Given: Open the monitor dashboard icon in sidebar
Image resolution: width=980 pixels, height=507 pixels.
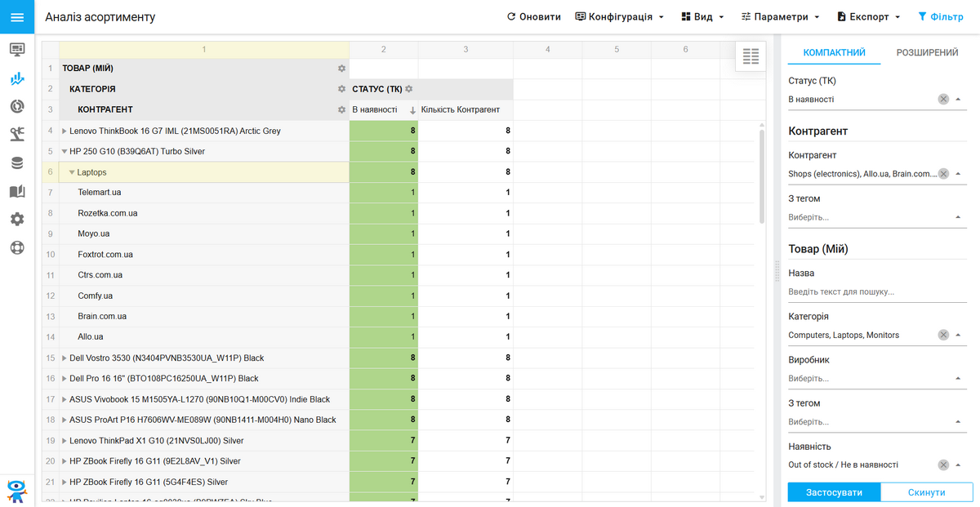Looking at the screenshot, I should pyautogui.click(x=17, y=49).
